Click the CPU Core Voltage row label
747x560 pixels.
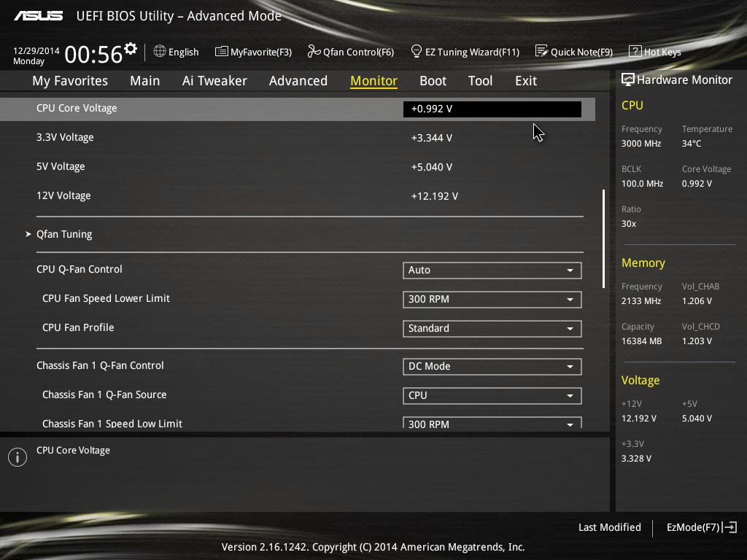tap(77, 108)
